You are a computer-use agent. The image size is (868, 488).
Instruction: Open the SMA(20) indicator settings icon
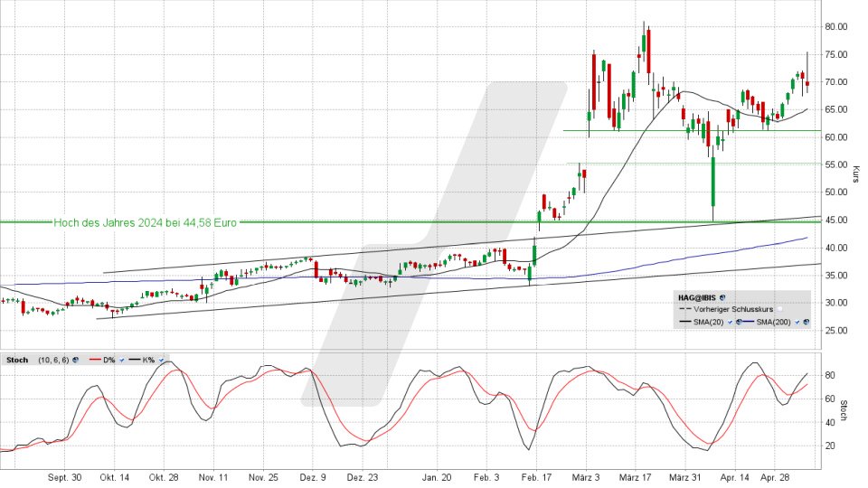click(x=739, y=322)
